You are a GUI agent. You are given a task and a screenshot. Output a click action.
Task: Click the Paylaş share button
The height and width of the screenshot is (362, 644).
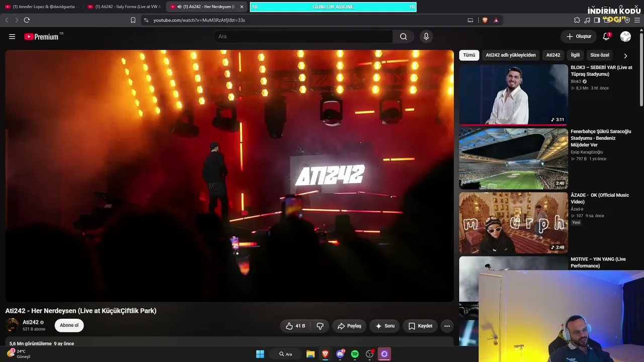pos(349,326)
